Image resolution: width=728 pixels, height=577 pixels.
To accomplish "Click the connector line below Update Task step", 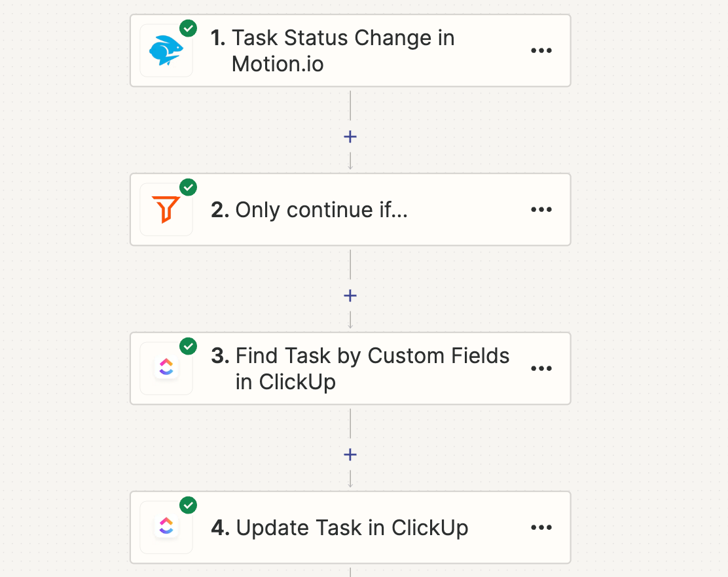I will (350, 571).
